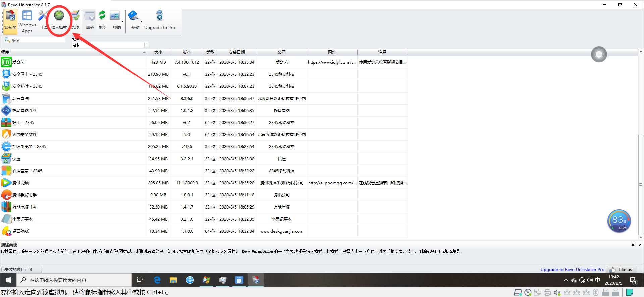The height and width of the screenshot is (297, 644).
Task: Click the 武汉斗鱼网络科技有限公司 company cell
Action: (x=282, y=99)
